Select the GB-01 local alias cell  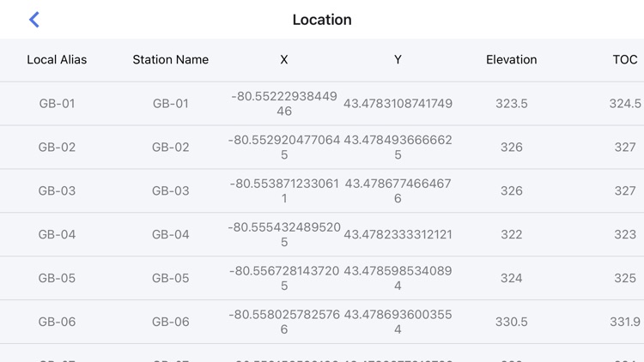click(57, 104)
